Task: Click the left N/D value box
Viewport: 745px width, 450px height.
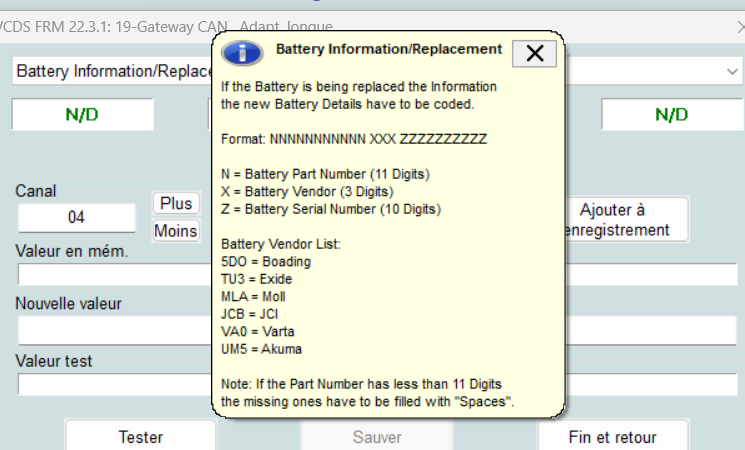Action: click(82, 115)
